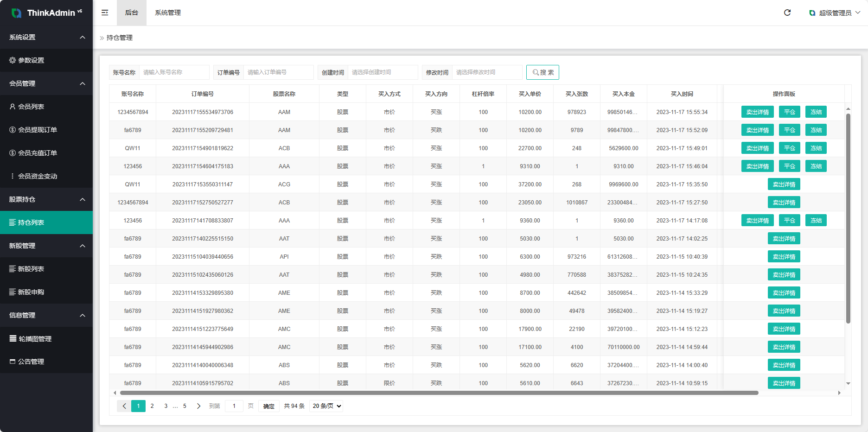This screenshot has width=868, height=432.
Task: Open the 超级管理员 user dropdown
Action: click(x=835, y=13)
